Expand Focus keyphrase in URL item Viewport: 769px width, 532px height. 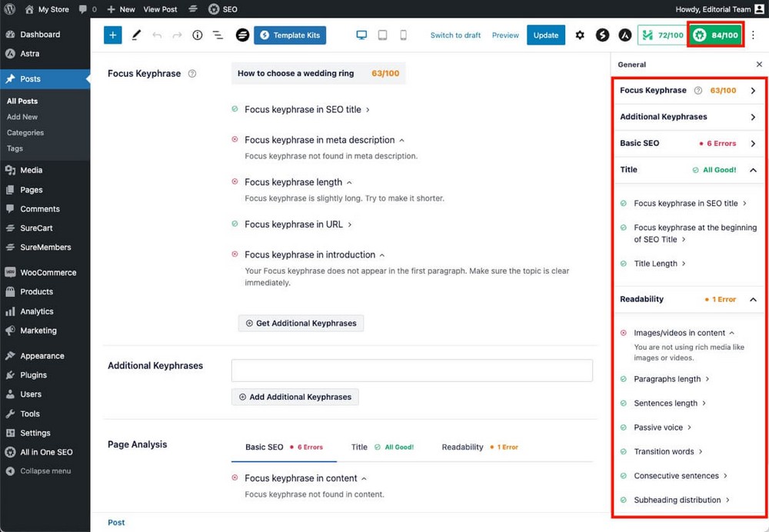298,224
